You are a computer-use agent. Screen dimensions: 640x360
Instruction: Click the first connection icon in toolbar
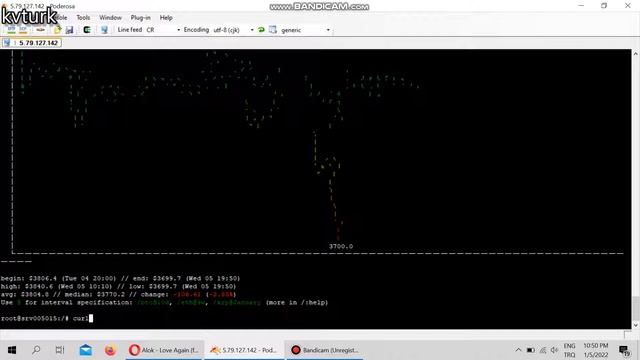tap(11, 30)
